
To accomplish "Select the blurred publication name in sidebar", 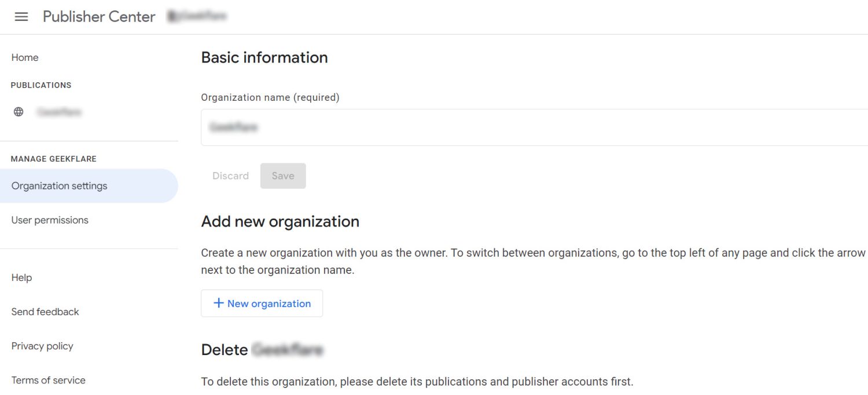I will tap(59, 112).
